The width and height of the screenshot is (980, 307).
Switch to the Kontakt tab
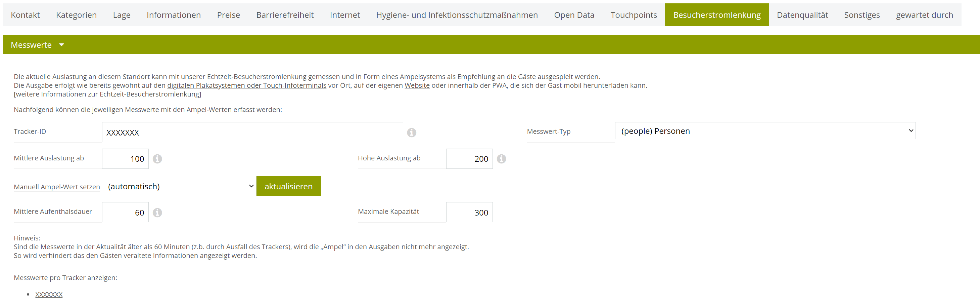pyautogui.click(x=25, y=15)
